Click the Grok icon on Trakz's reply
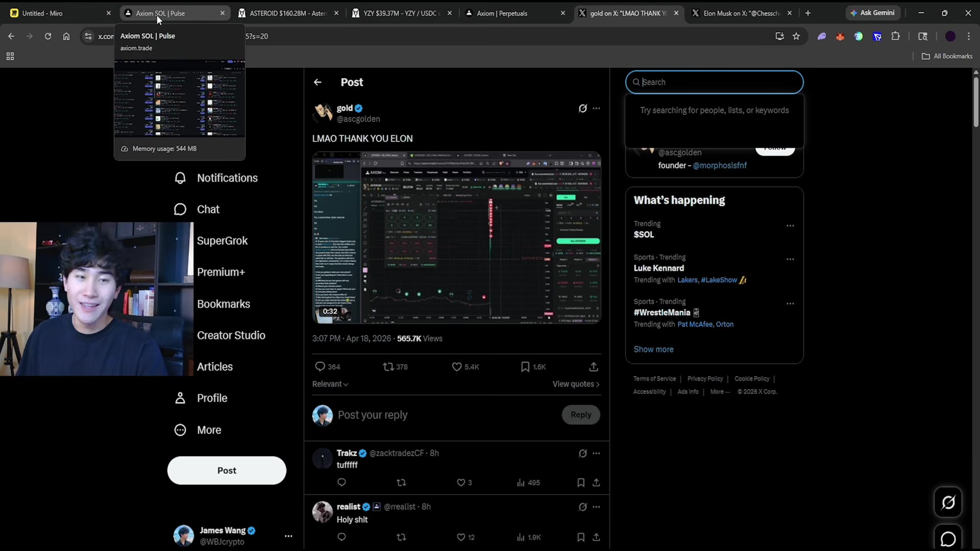 click(582, 453)
